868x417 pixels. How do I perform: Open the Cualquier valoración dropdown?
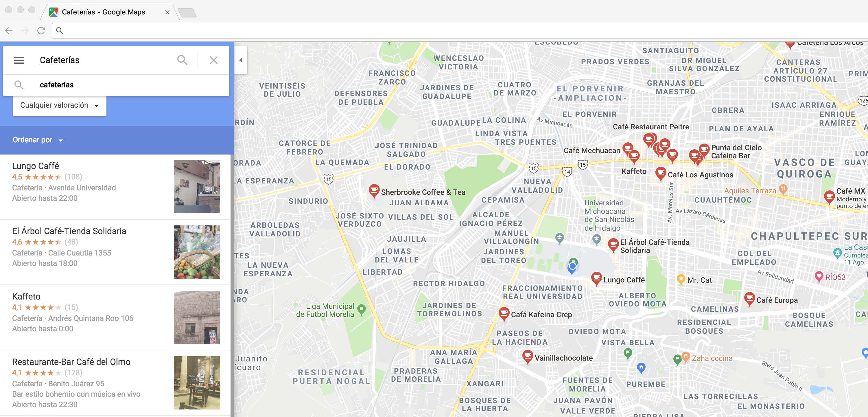60,106
